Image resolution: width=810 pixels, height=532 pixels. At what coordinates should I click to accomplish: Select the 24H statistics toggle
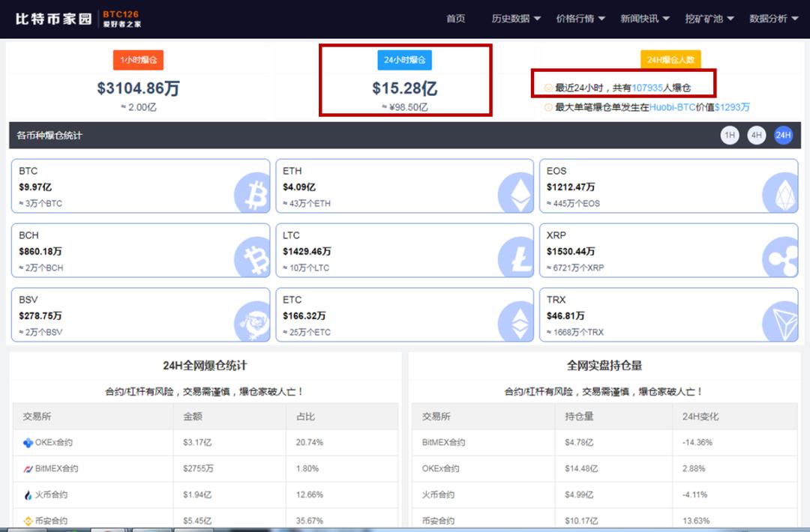point(782,136)
